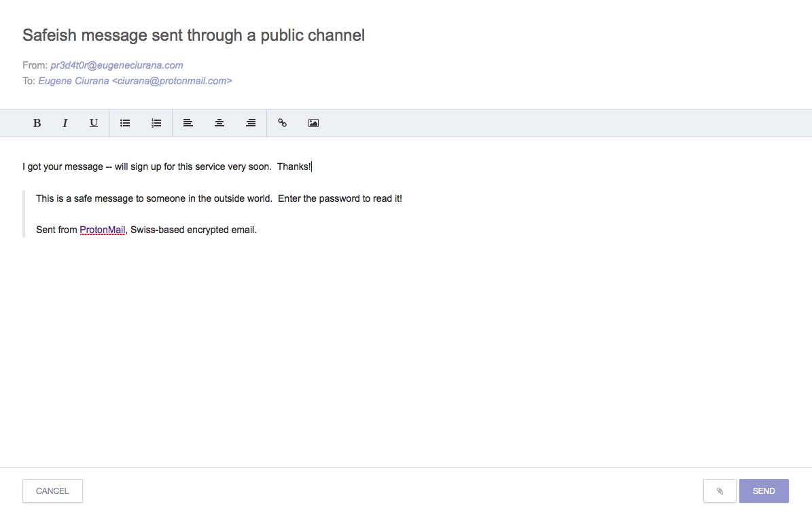Screen dimensions: 812x513
Task: Insert an image into the message
Action: (313, 123)
